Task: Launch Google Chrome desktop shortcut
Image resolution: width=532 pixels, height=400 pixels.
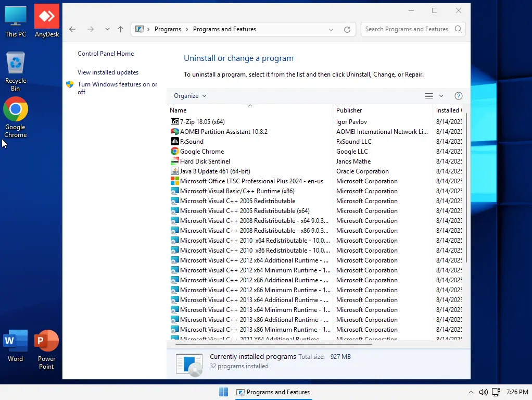Action: coord(15,118)
